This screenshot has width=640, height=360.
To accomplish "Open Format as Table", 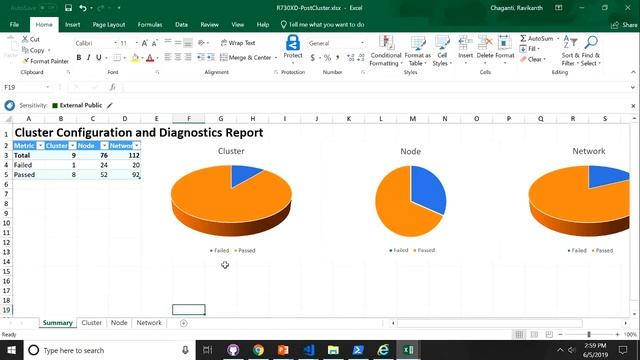I will [x=418, y=51].
